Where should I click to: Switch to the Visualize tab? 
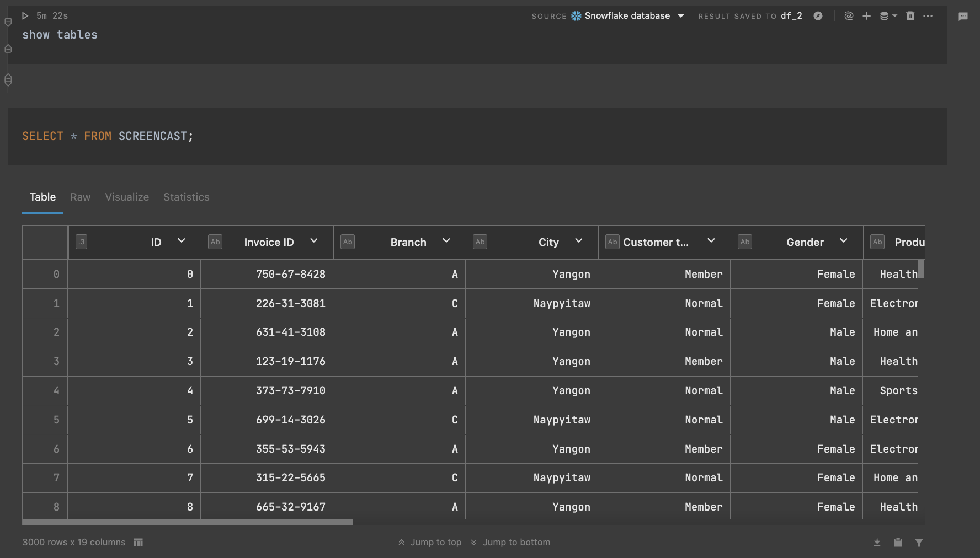pyautogui.click(x=126, y=197)
